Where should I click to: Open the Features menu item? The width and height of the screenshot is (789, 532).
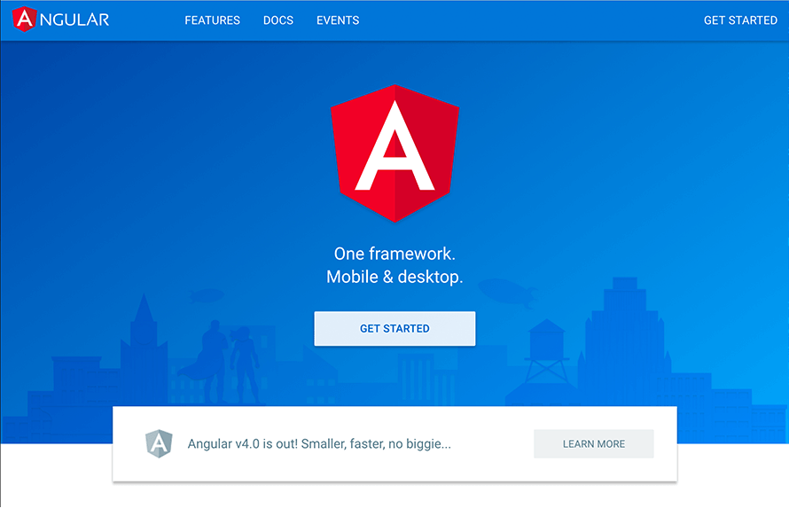pyautogui.click(x=213, y=20)
